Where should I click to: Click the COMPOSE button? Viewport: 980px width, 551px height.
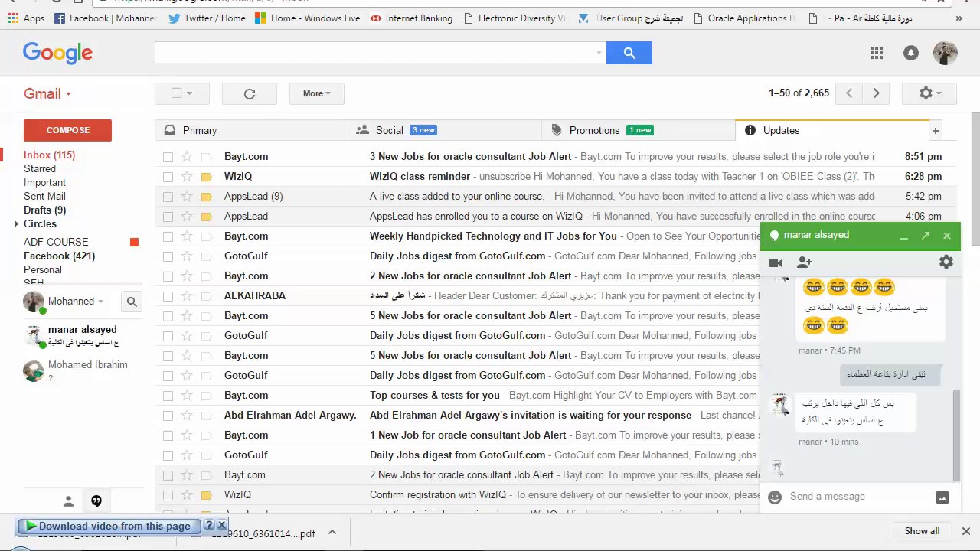67,130
